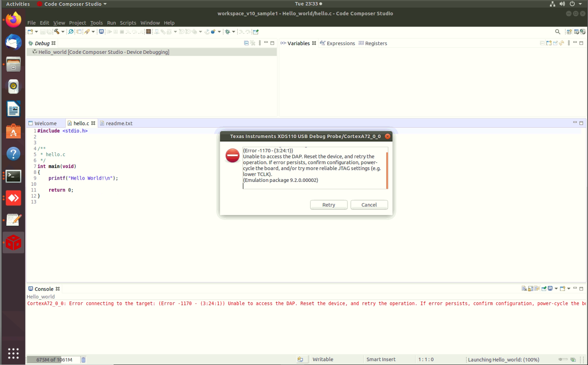Click the flashlight search toolbar icon
The width and height of the screenshot is (588, 365).
click(87, 32)
